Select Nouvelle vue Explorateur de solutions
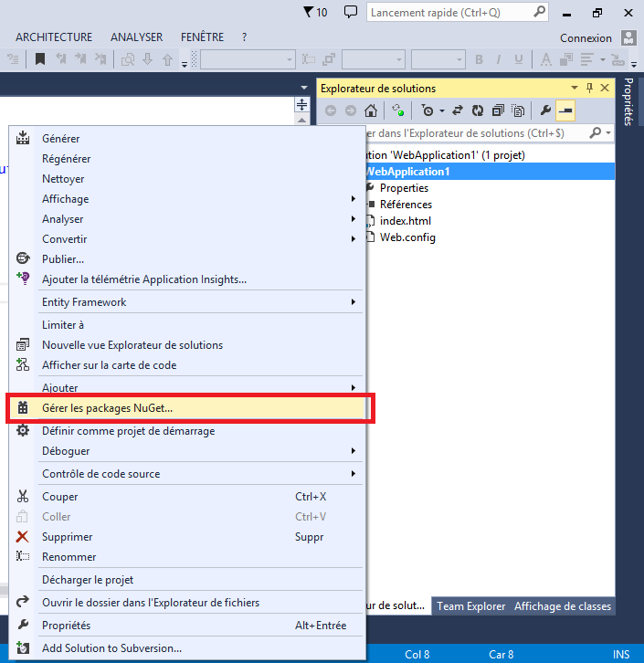The width and height of the screenshot is (644, 663). coord(187,345)
